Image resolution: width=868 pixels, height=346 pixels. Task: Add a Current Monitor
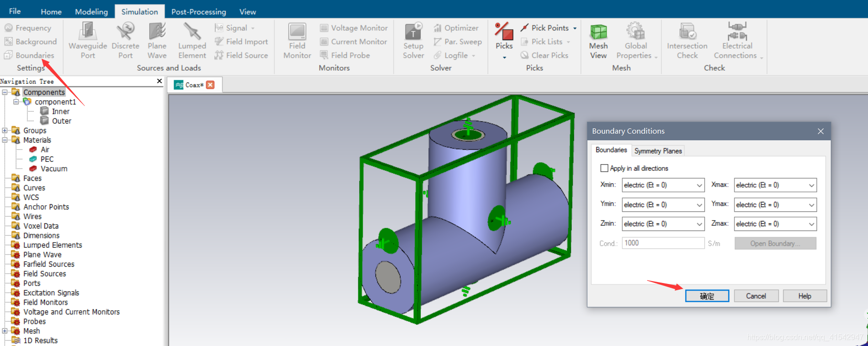(353, 42)
